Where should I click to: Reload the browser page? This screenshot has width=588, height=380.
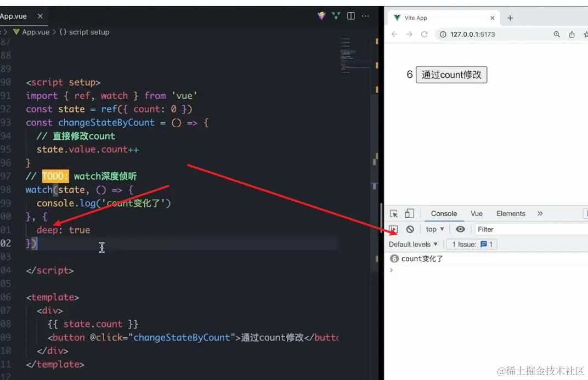[x=424, y=34]
